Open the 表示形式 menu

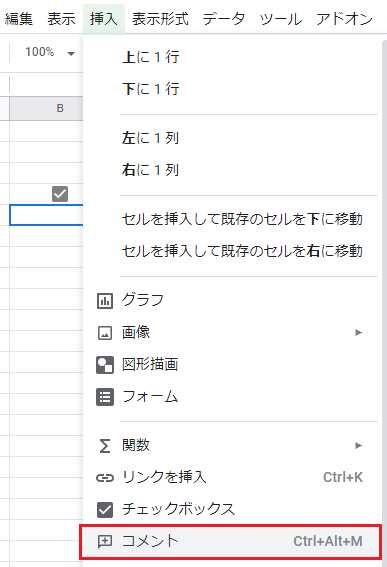point(160,18)
